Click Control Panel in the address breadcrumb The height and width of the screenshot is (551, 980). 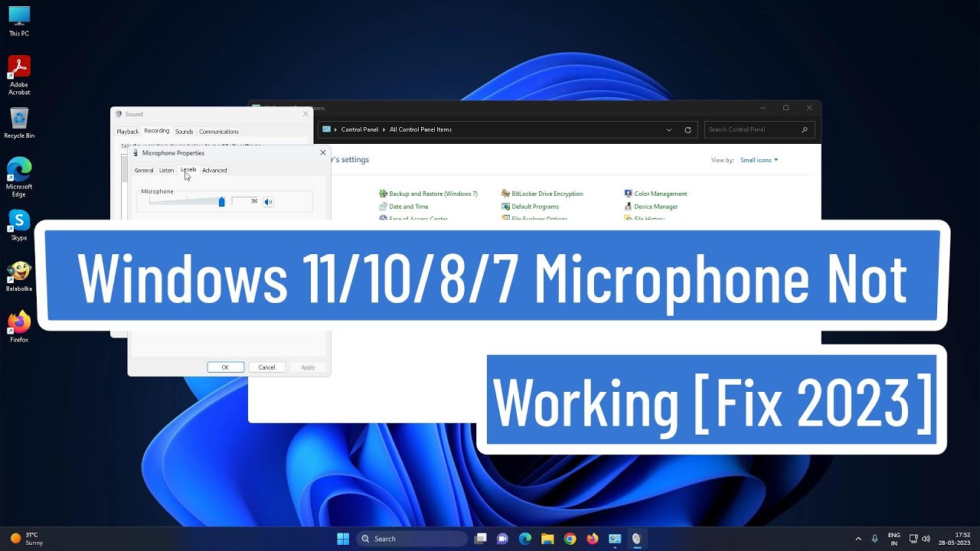point(360,129)
